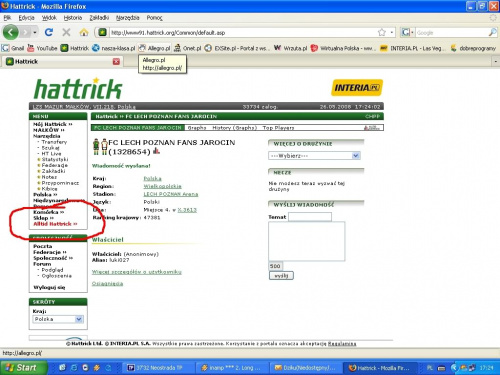Click the statistics chart icon next to the team ID
Image resolution: width=500 pixels, height=375 pixels.
pyautogui.click(x=156, y=151)
